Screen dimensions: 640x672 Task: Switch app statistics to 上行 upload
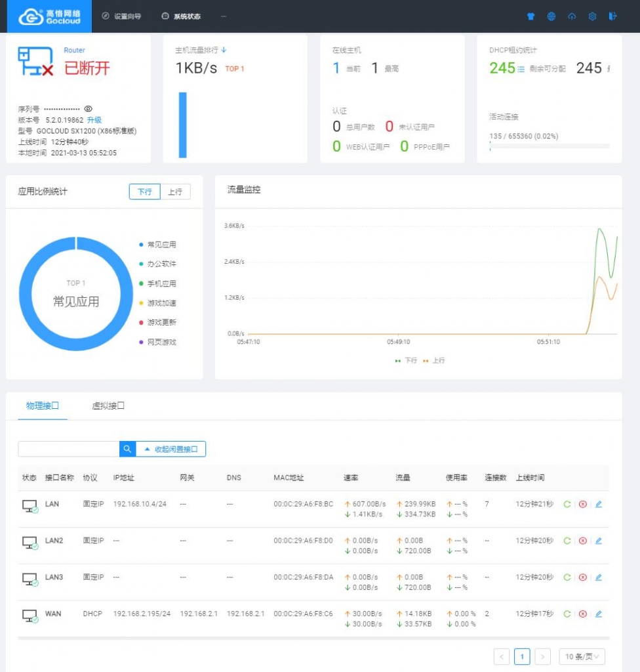click(175, 192)
